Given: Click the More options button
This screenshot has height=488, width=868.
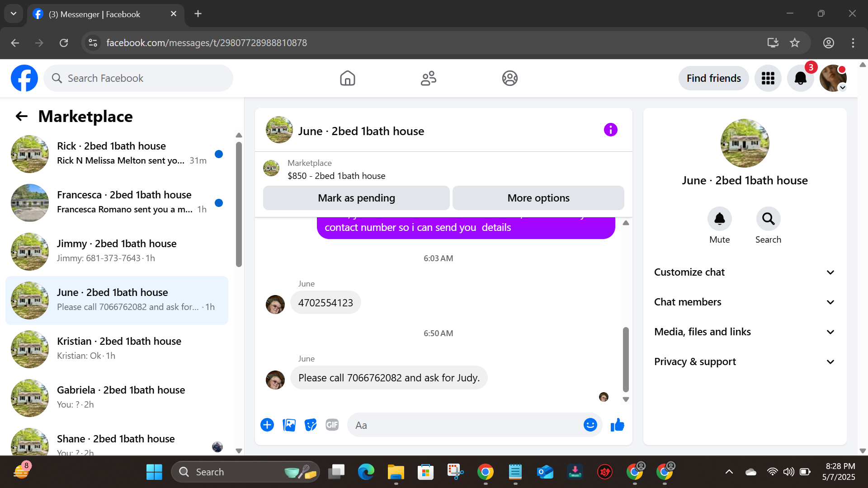Looking at the screenshot, I should 538,198.
